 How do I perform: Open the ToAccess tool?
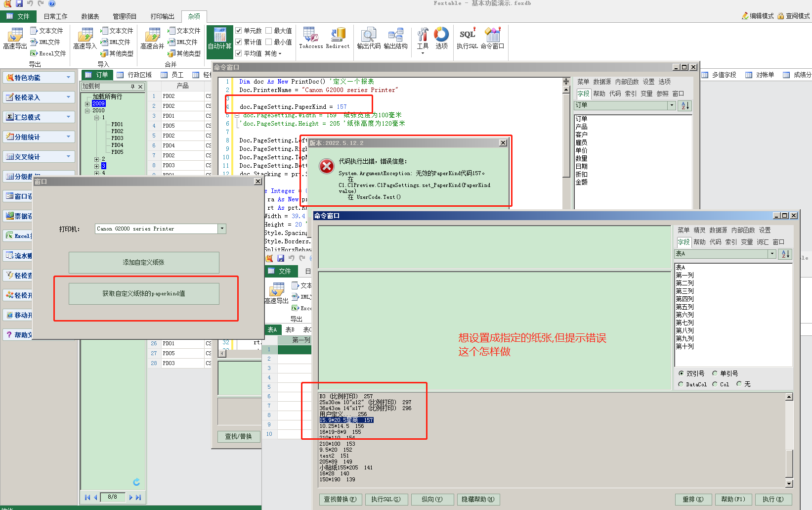311,38
